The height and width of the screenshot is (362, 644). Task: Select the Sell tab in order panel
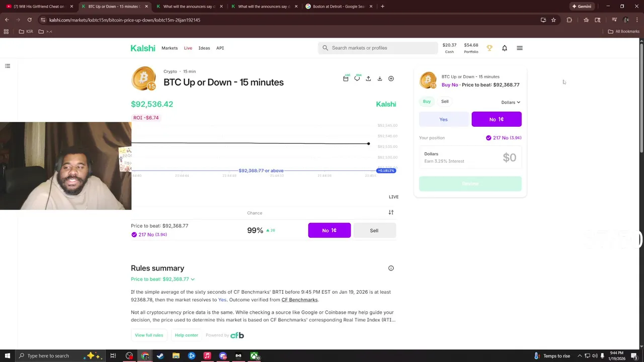(x=445, y=102)
